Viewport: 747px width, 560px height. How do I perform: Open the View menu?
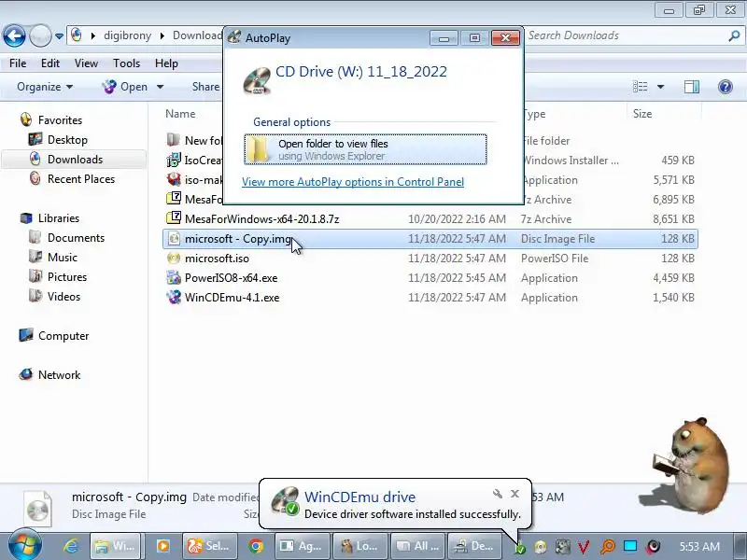pos(86,63)
